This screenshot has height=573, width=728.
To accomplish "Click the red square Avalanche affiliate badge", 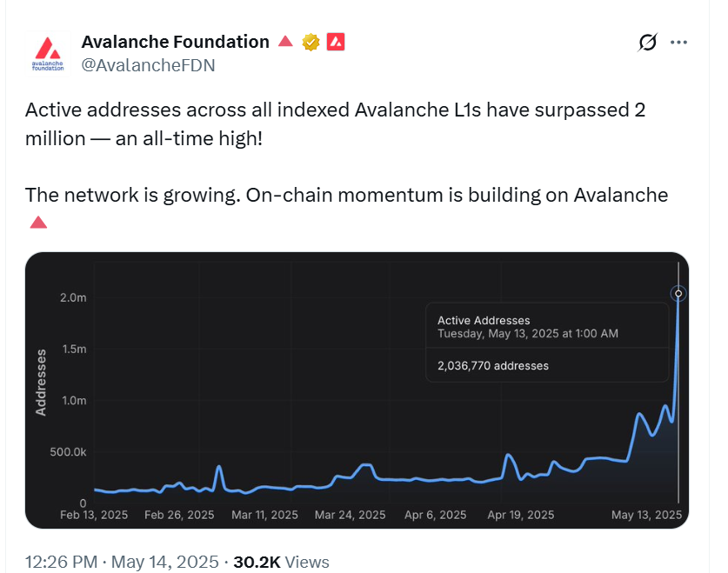I will click(x=336, y=42).
